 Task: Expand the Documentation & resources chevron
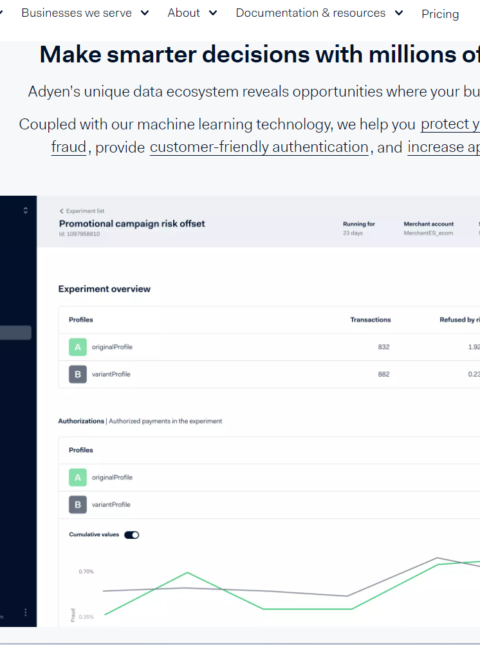pos(399,13)
